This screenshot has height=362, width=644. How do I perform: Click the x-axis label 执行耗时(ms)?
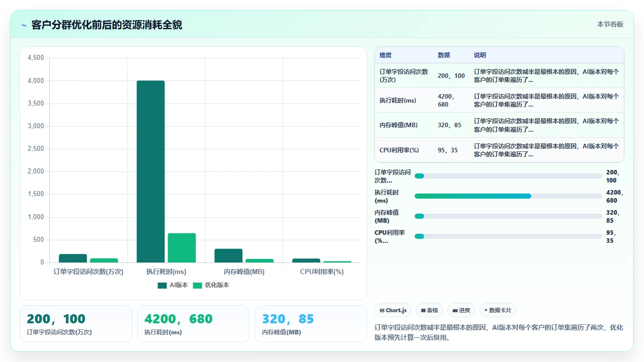(x=166, y=271)
